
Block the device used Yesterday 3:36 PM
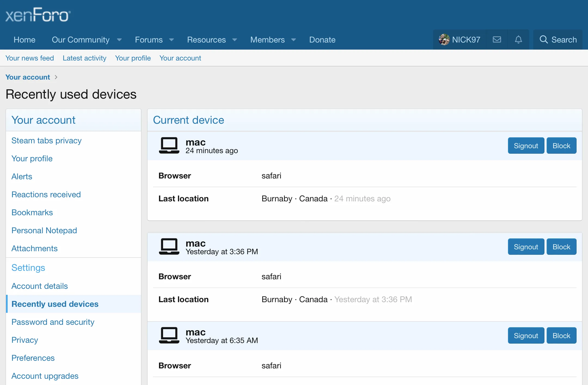[561, 247]
